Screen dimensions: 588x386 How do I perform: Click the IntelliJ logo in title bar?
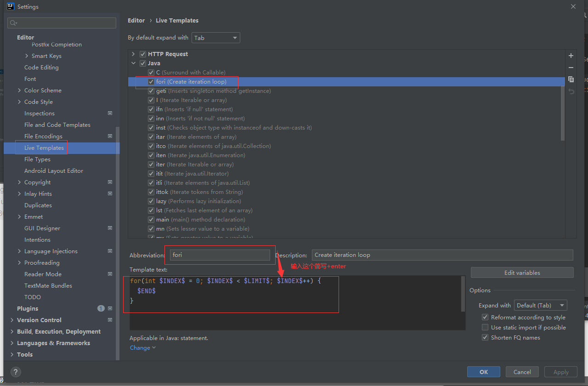click(x=10, y=6)
